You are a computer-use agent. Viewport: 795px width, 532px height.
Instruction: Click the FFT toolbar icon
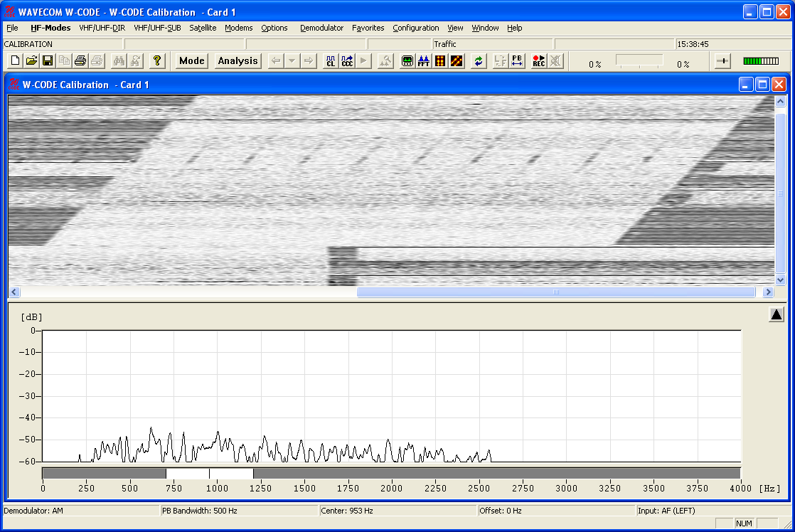pyautogui.click(x=424, y=61)
